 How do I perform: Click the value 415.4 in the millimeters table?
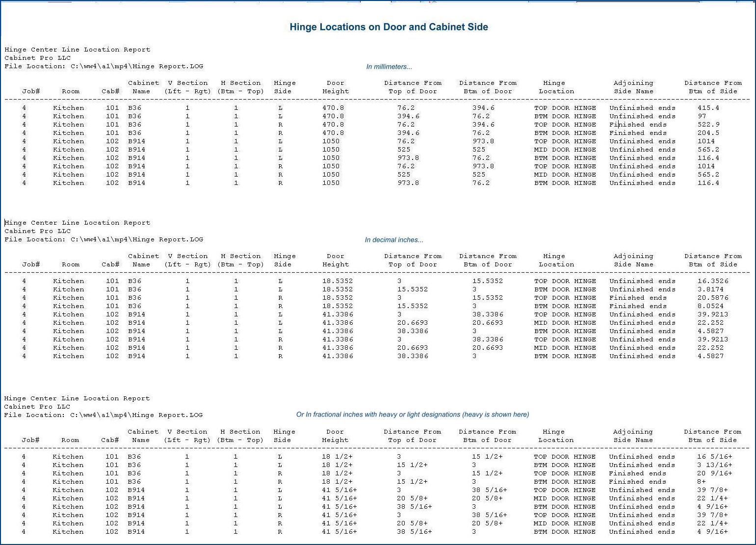pos(708,108)
